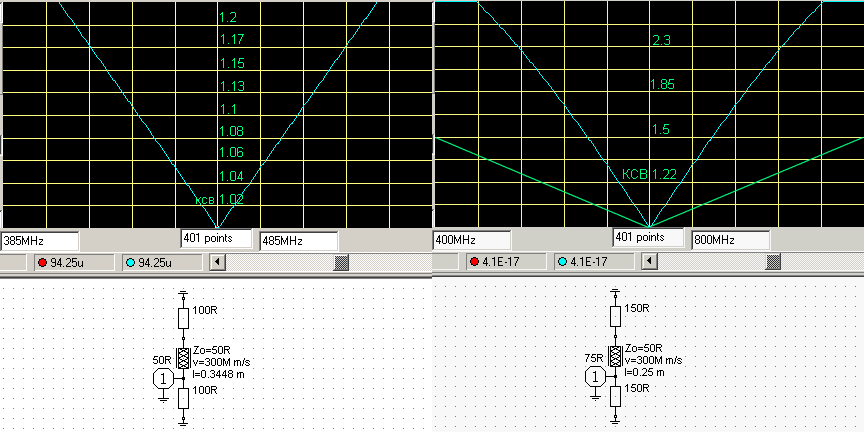Click left scrollbar arrow under right plot

click(x=650, y=261)
